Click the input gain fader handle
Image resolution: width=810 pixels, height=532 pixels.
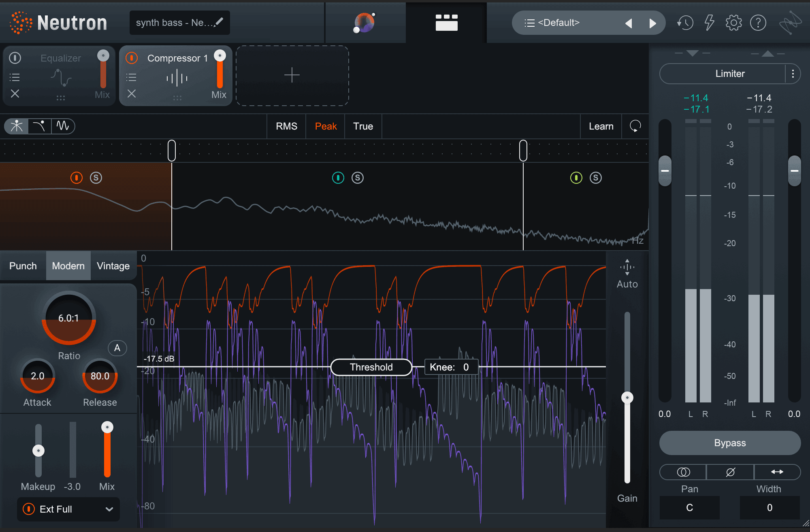tap(665, 171)
